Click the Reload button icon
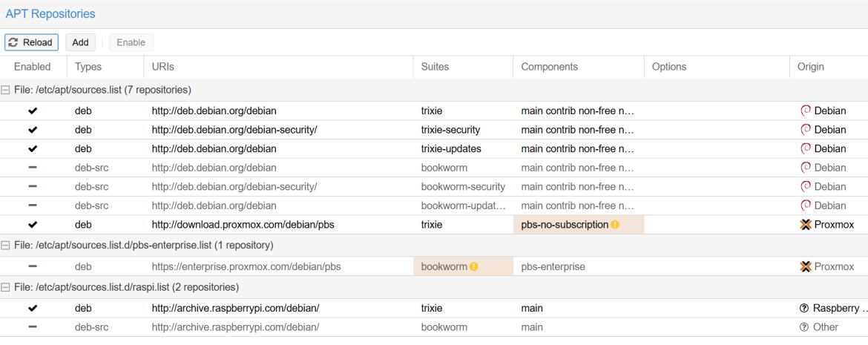 pos(14,42)
